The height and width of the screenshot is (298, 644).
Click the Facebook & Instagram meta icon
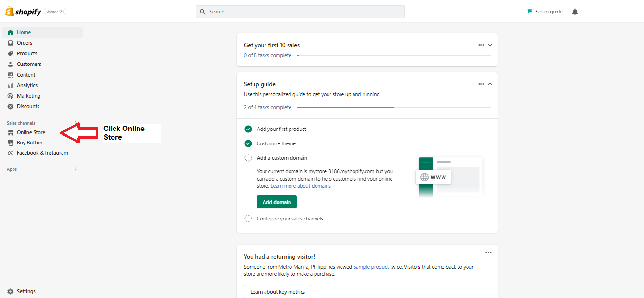point(10,153)
